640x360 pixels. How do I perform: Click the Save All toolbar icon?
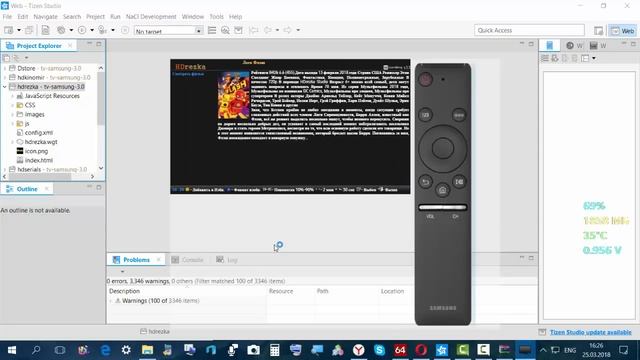coord(29,30)
